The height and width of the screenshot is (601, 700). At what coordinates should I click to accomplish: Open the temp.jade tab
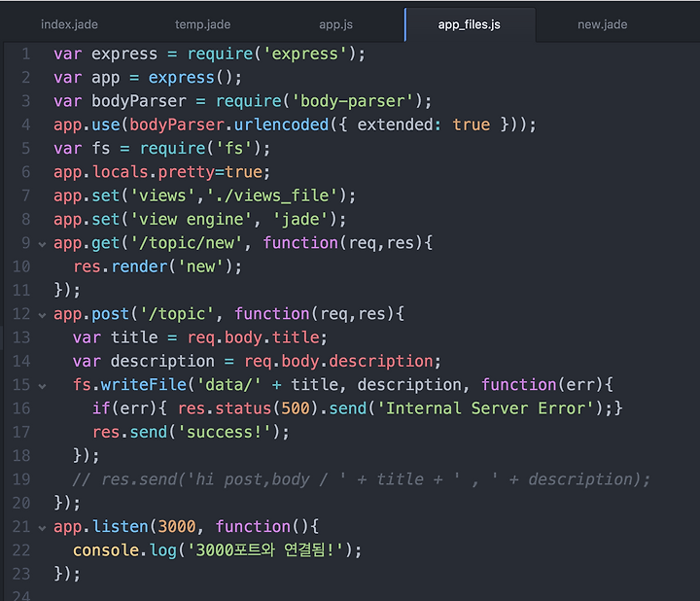point(202,24)
